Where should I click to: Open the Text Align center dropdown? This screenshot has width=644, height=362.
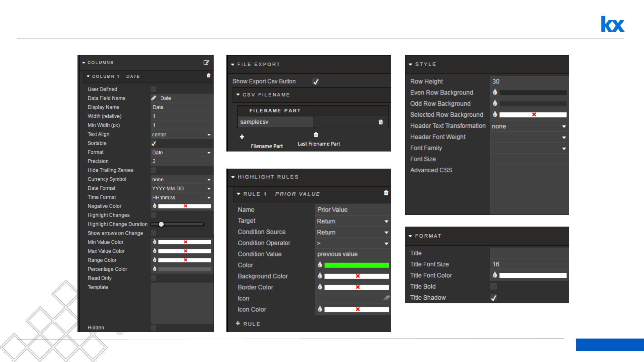(181, 134)
